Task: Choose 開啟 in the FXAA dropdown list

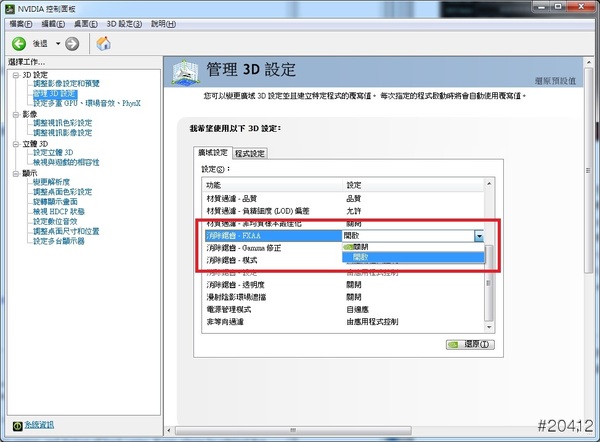Action: tap(413, 257)
